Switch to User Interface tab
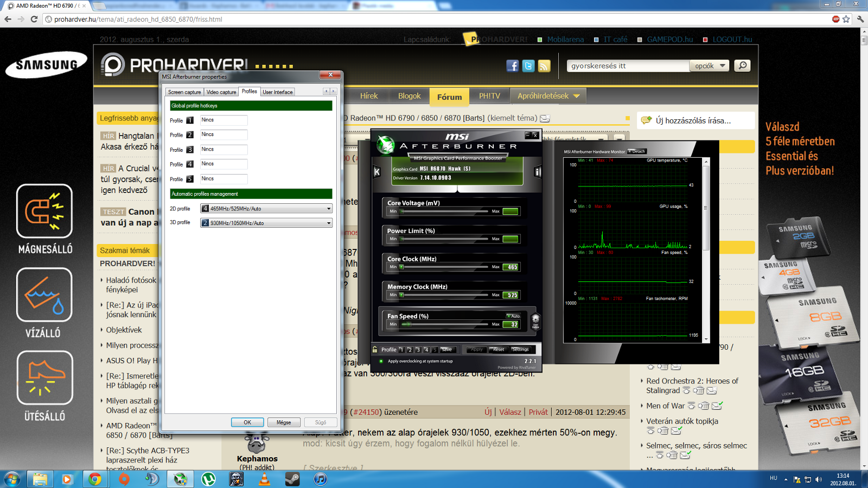Image resolution: width=868 pixels, height=488 pixels. click(278, 92)
